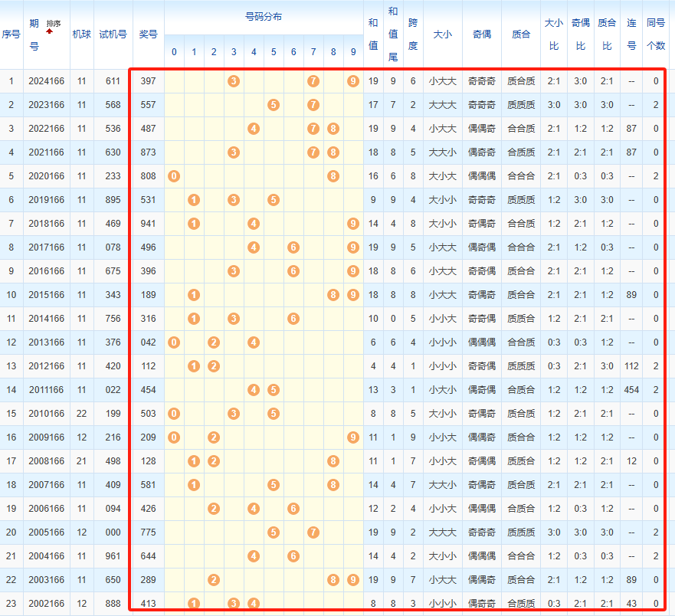Click orange ball 5 in row 2023166

coord(274,105)
